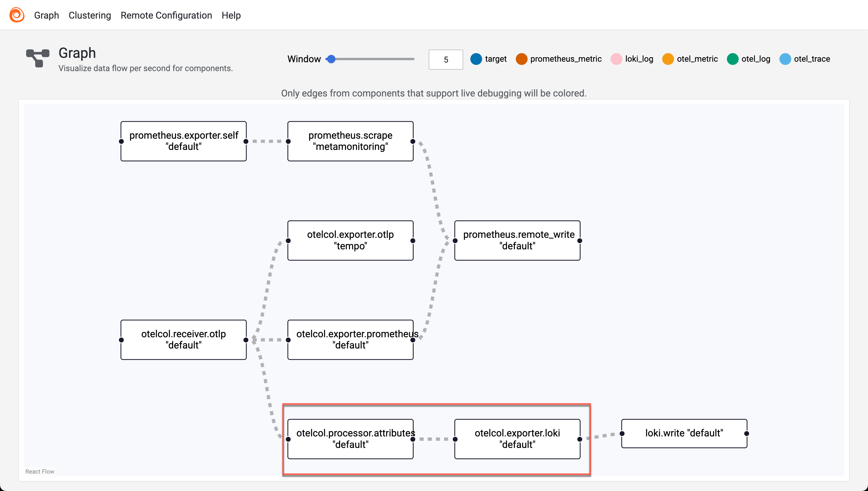Open the Graph menu item
This screenshot has width=868, height=491.
click(x=47, y=15)
